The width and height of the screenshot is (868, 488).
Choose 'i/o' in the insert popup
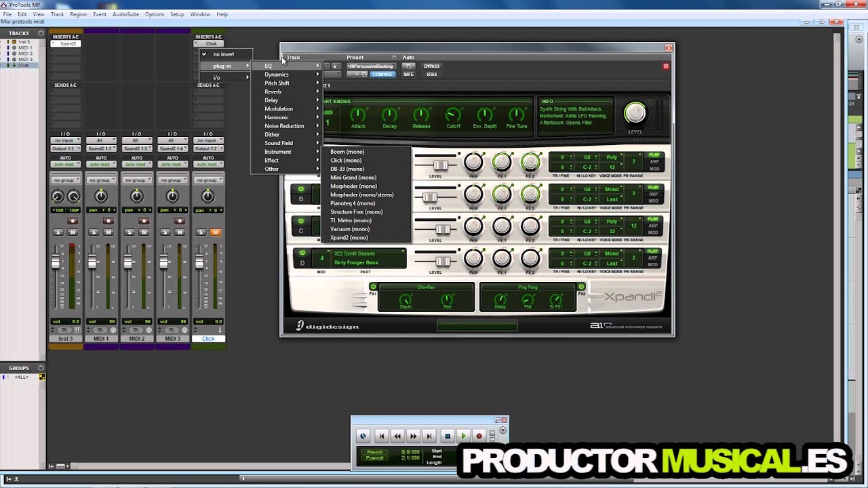click(x=225, y=77)
